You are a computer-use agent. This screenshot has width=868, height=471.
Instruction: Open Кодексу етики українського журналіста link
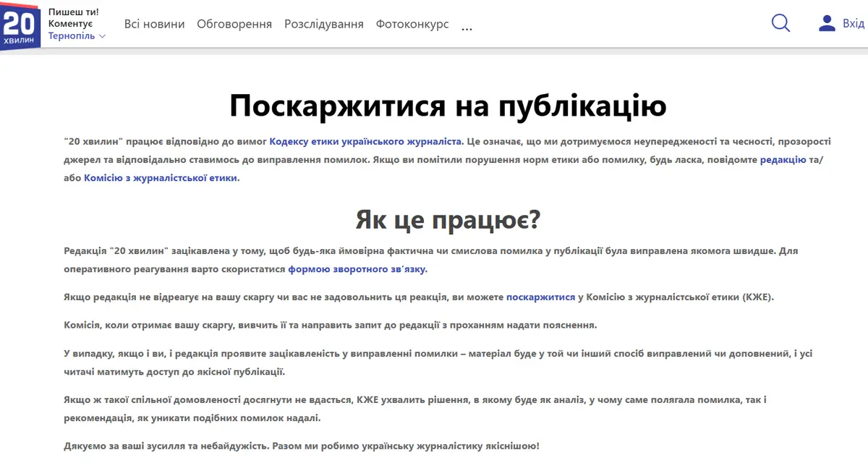[366, 141]
